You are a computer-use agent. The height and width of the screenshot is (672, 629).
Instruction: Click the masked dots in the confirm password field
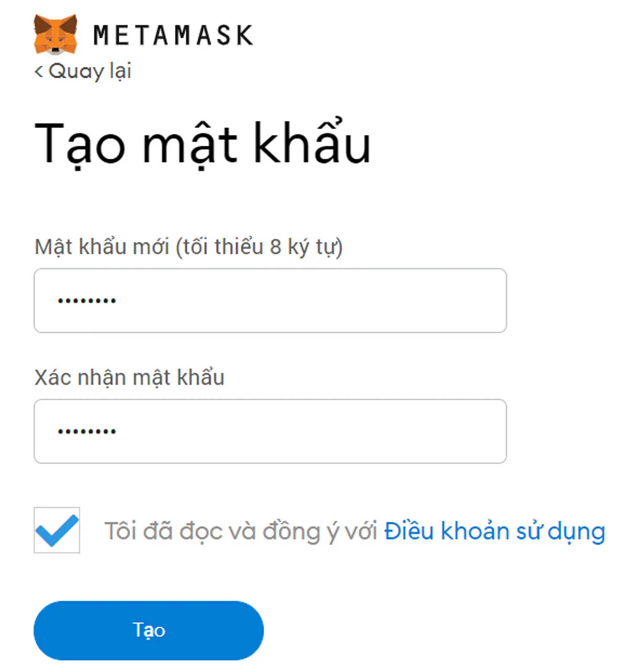(87, 431)
